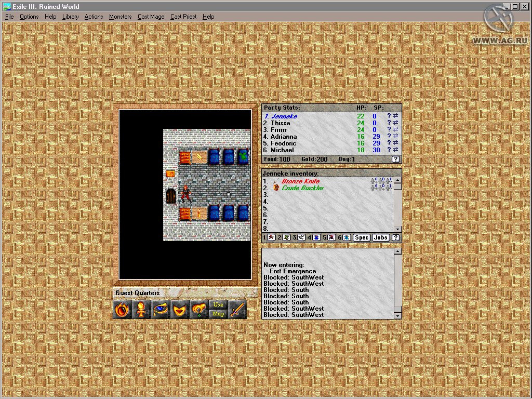Click inventory scrollbar down arrow
The height and width of the screenshot is (399, 532).
tap(398, 229)
